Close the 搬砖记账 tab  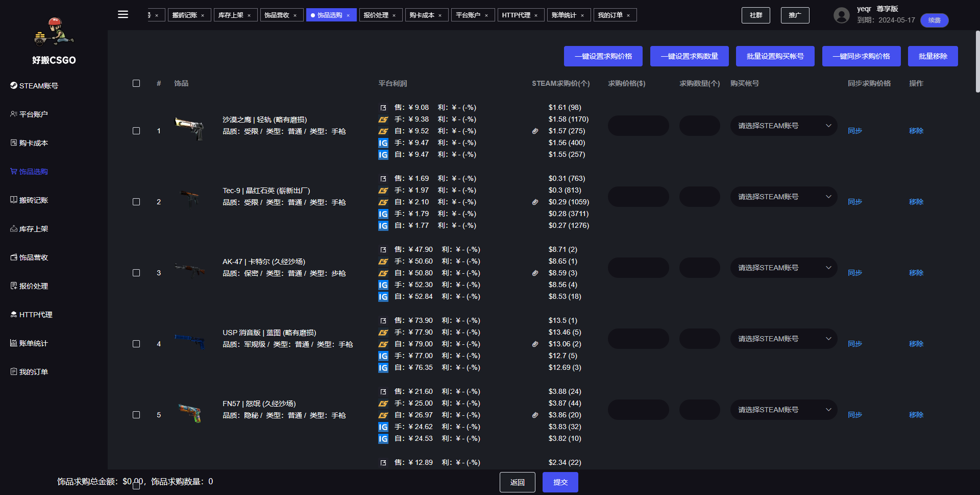[203, 16]
